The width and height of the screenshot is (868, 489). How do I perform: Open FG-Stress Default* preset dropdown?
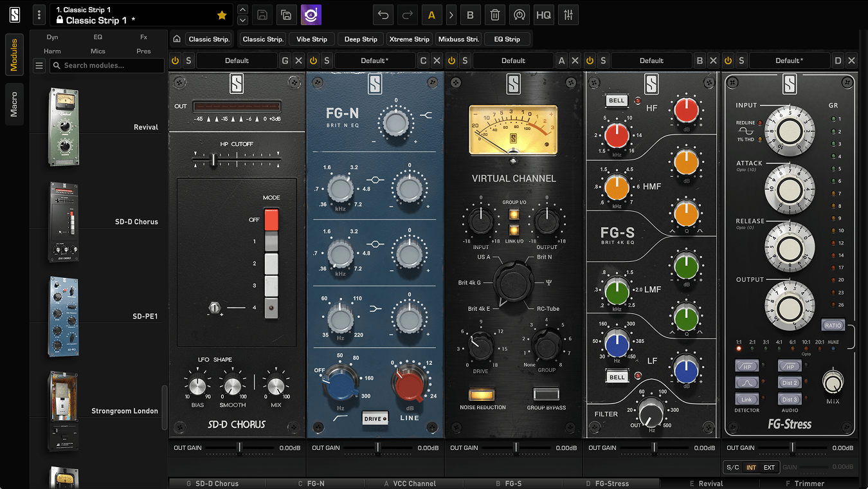790,60
